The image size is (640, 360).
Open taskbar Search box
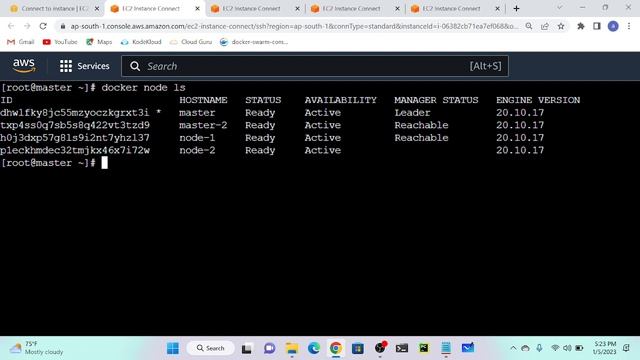coord(211,348)
